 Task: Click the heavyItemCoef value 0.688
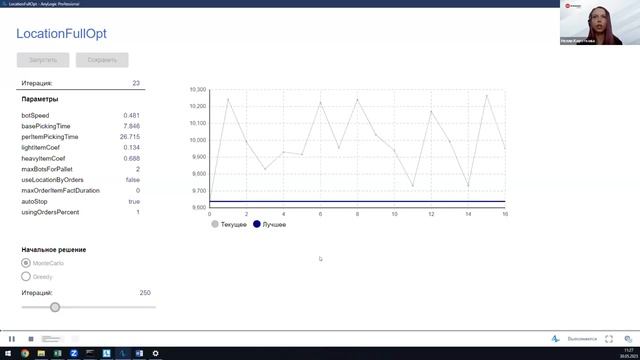131,158
